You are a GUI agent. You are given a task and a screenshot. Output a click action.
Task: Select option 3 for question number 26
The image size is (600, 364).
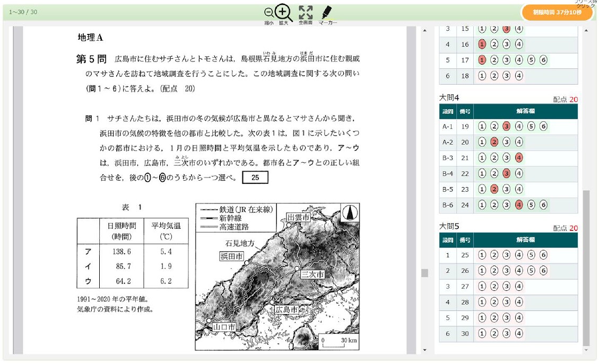tap(506, 271)
